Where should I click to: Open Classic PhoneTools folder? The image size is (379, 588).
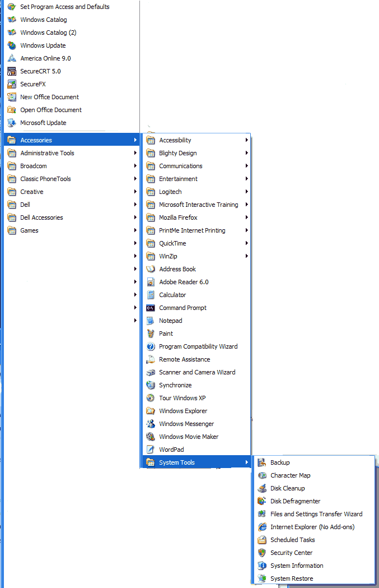click(x=72, y=179)
